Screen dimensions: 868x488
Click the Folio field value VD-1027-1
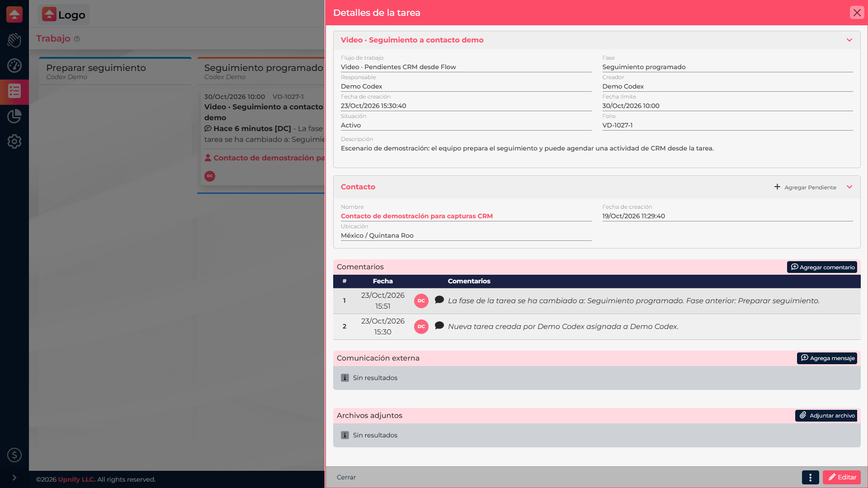click(x=618, y=125)
